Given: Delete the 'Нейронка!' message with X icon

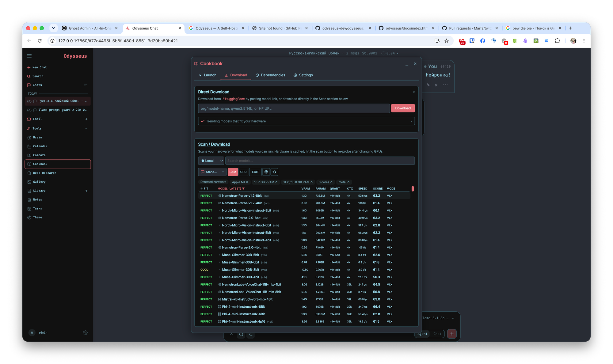Looking at the screenshot, I should tap(436, 85).
